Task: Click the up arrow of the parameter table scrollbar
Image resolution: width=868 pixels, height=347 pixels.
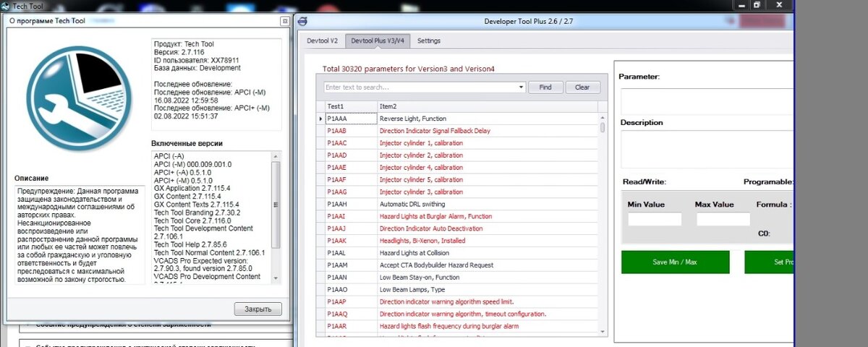Action: pyautogui.click(x=603, y=118)
